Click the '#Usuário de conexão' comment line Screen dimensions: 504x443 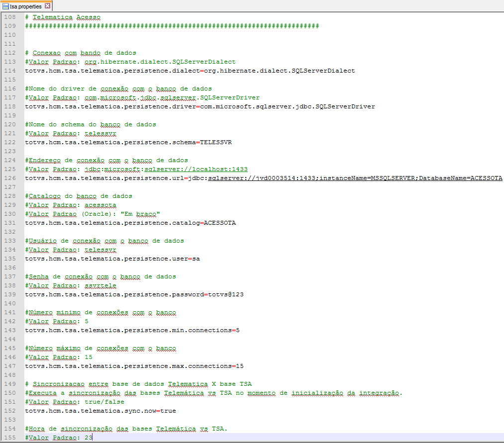[104, 241]
